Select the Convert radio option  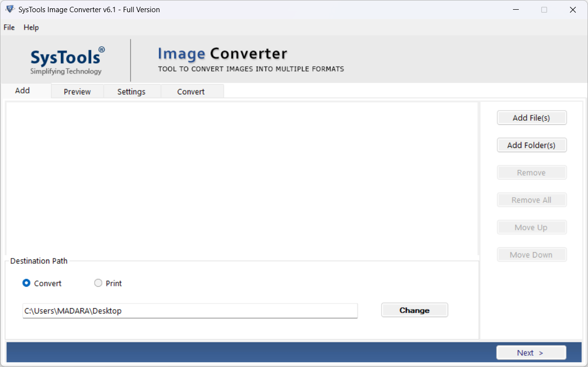[x=42, y=283]
